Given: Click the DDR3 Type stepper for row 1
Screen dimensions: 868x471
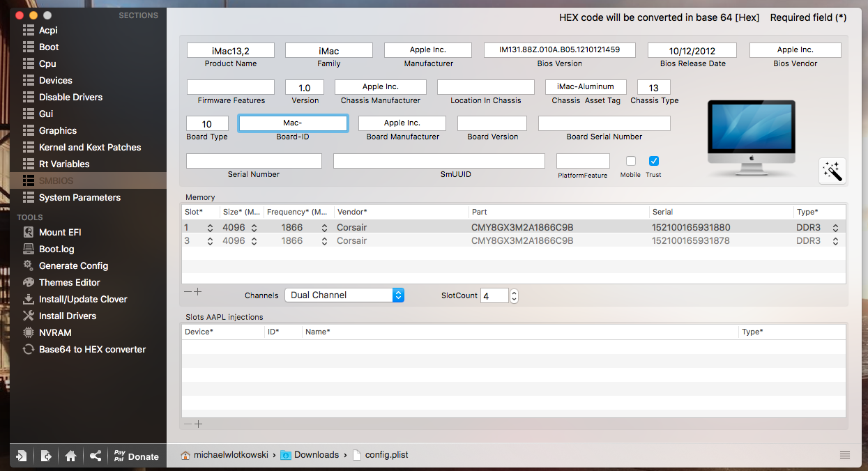Looking at the screenshot, I should [x=836, y=228].
